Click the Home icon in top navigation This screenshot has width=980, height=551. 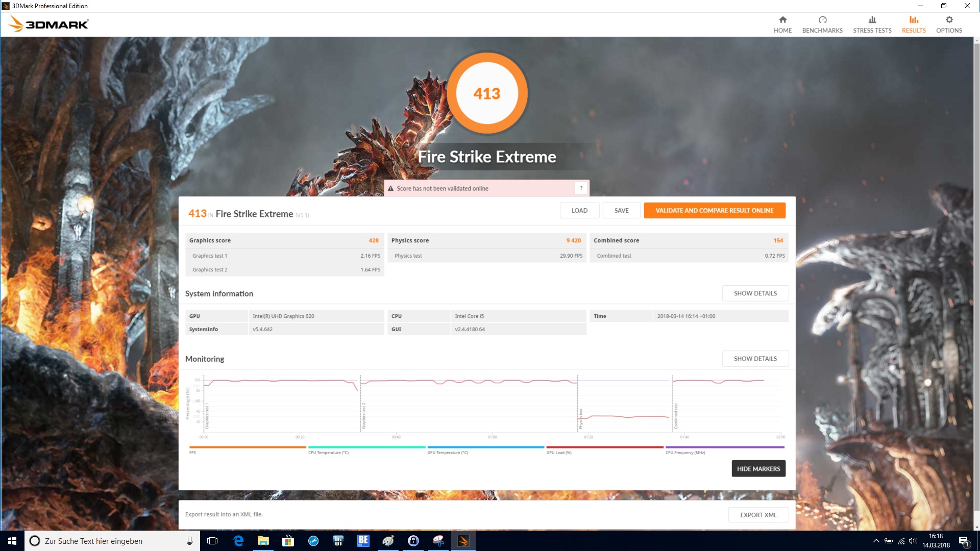[x=782, y=20]
